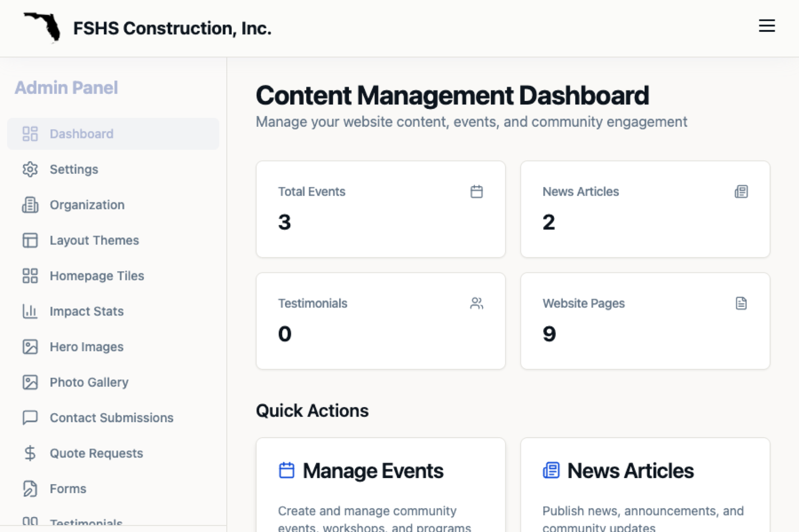Click the Hero Images picture icon
This screenshot has width=799, height=532.
pos(30,346)
